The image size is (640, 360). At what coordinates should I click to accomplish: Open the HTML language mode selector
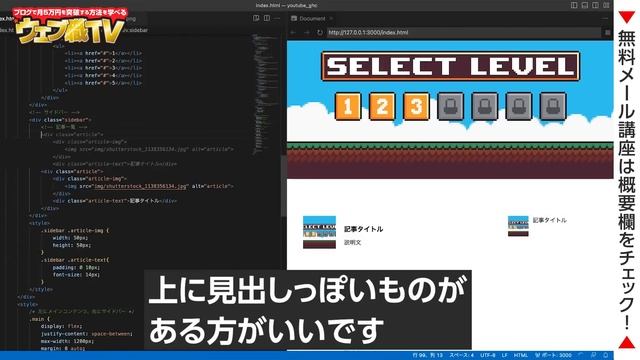click(520, 355)
